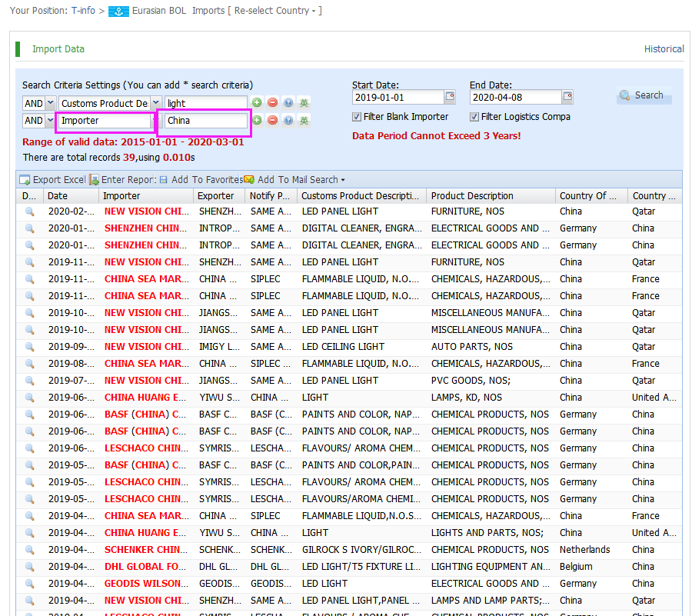This screenshot has width=692, height=616.
Task: Remove the first search criteria row with red minus
Action: point(272,103)
